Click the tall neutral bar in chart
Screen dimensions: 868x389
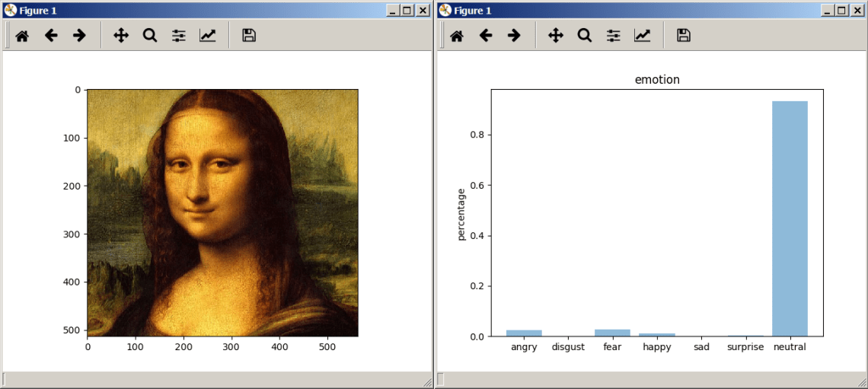click(790, 218)
